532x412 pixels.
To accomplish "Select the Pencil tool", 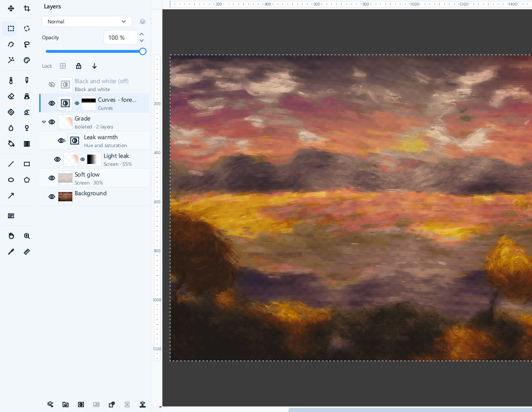I will point(27,80).
